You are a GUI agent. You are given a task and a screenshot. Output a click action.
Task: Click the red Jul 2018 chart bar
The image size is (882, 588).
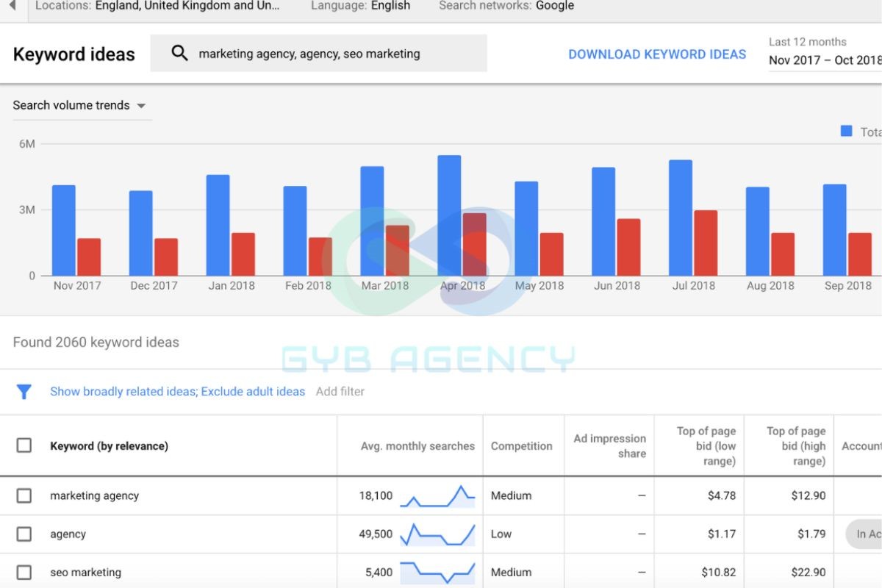pyautogui.click(x=706, y=243)
